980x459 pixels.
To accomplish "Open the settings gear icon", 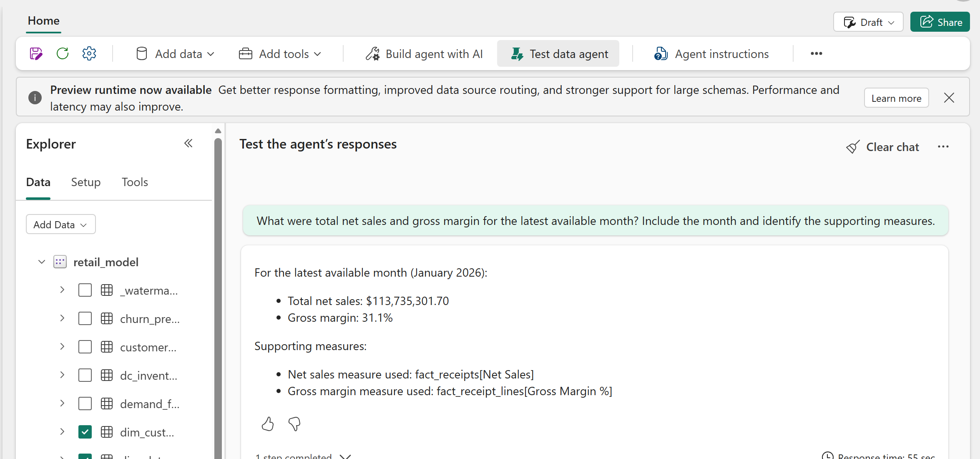I will [x=89, y=54].
